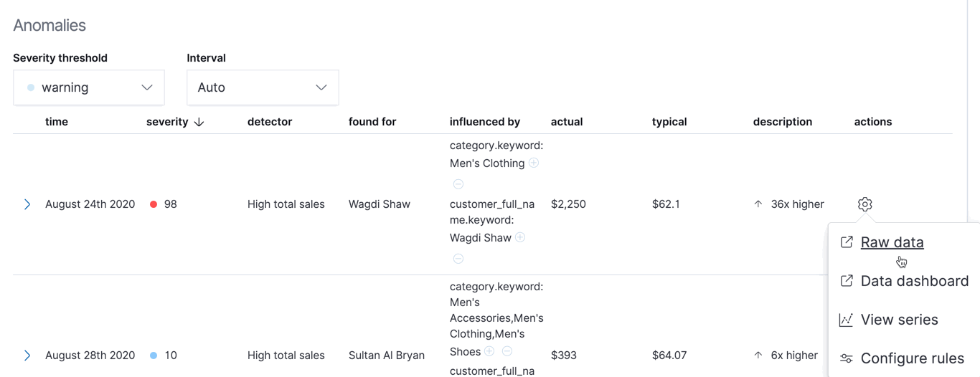Click the gear actions icon for Wagdi Shaw row
The height and width of the screenshot is (377, 980).
pos(864,204)
